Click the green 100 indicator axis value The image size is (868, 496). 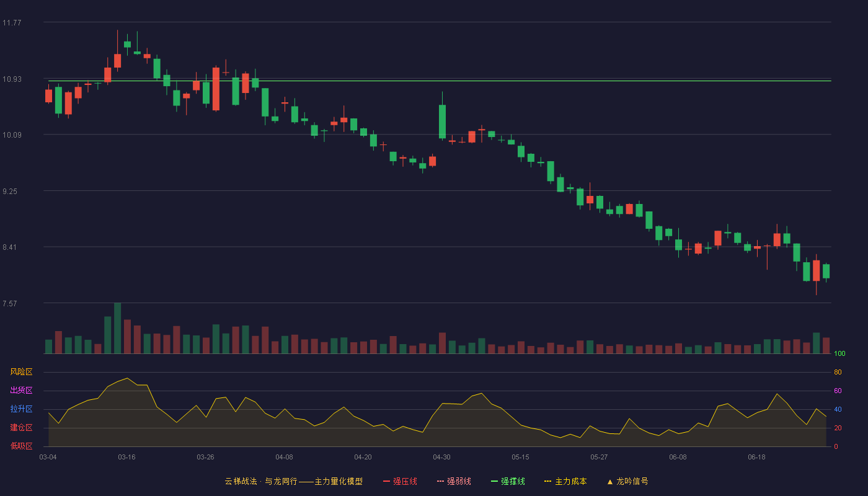pos(839,354)
